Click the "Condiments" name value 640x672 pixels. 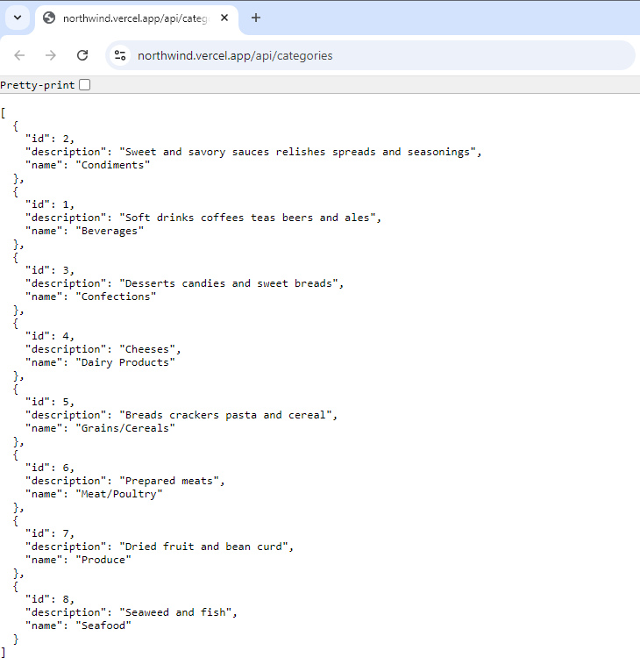pyautogui.click(x=112, y=165)
